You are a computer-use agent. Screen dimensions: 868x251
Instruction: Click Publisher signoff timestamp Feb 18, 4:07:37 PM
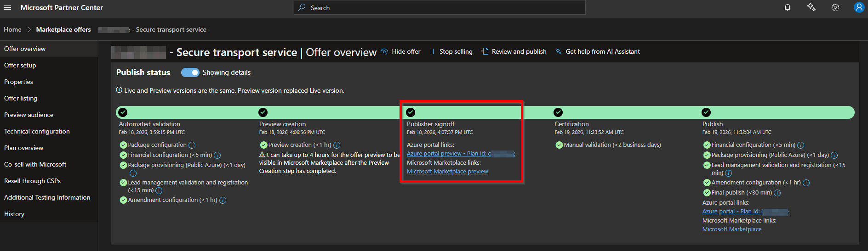(x=440, y=132)
